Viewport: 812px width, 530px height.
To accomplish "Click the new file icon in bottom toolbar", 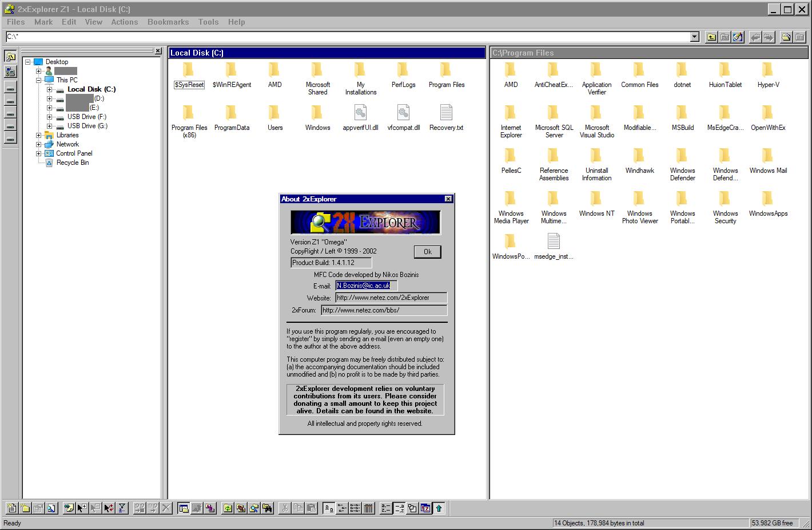I will (x=12, y=508).
